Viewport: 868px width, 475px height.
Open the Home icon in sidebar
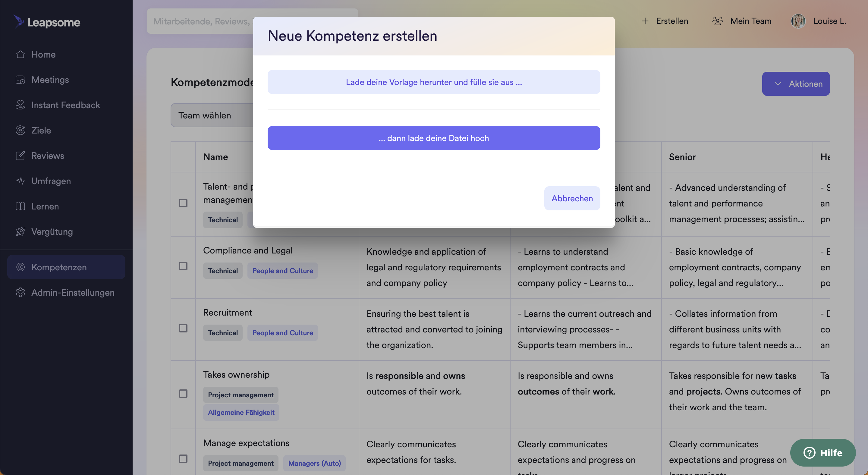point(20,54)
